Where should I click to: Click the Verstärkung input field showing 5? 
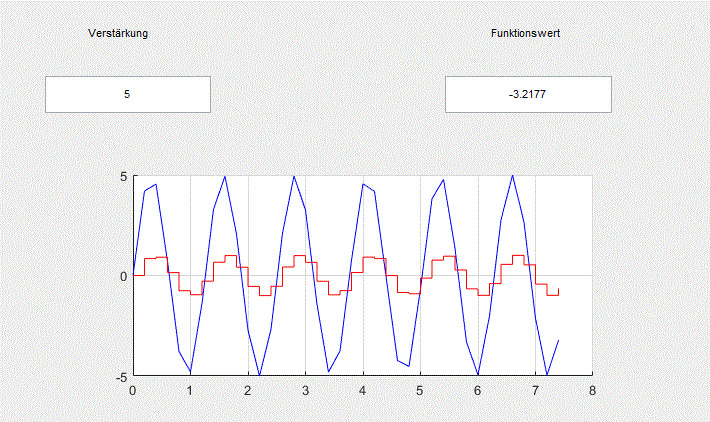[x=127, y=94]
